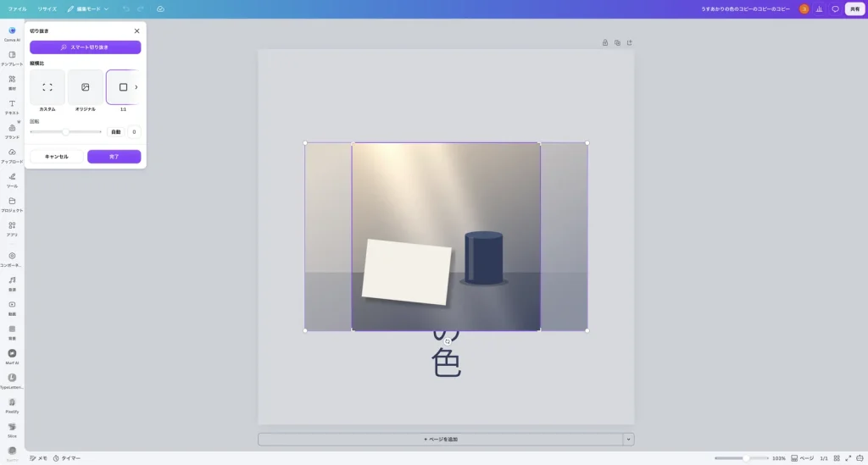Click the ページを追加 (Add page) button
Screen dimensions: 868x465
[x=441, y=439]
